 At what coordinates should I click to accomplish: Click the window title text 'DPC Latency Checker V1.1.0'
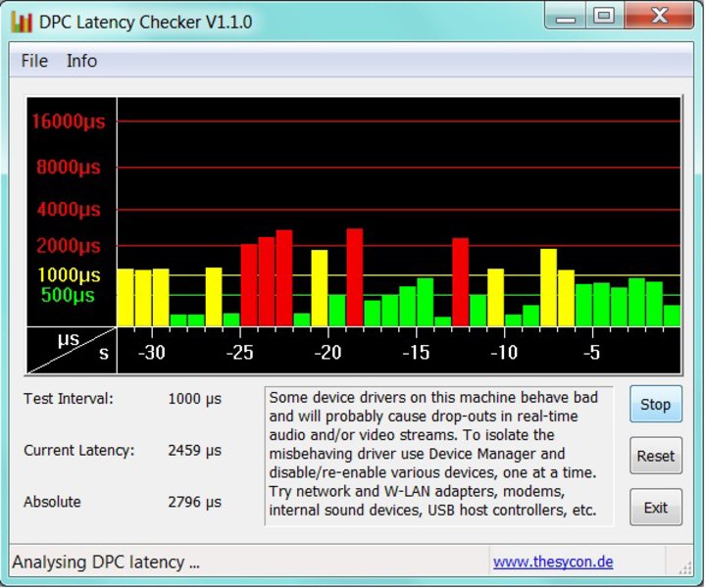[x=146, y=22]
